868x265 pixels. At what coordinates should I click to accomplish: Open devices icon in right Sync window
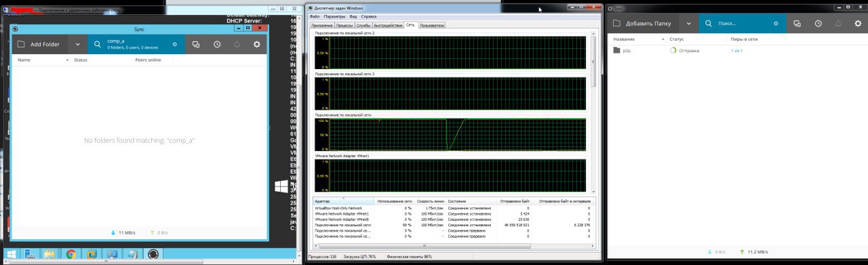click(797, 23)
